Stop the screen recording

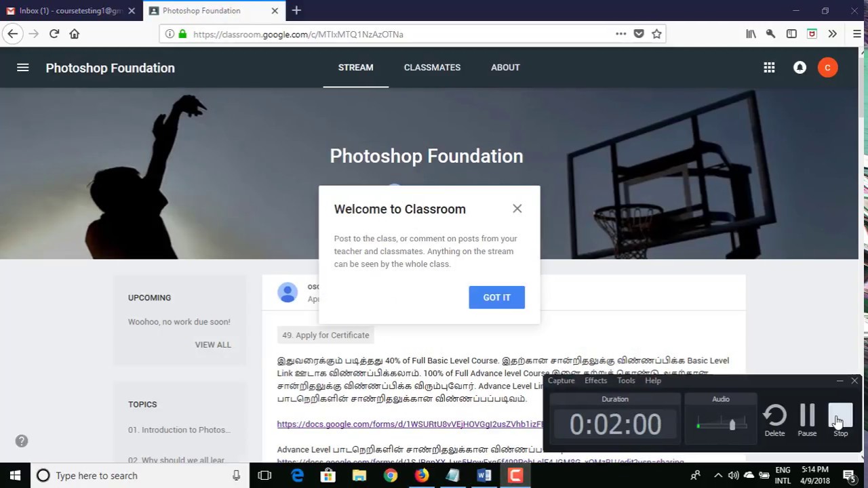tap(840, 420)
